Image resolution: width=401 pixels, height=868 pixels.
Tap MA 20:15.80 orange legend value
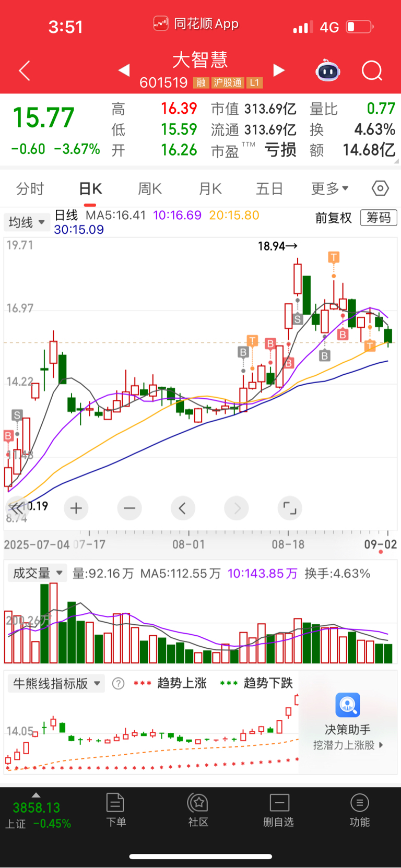click(234, 216)
